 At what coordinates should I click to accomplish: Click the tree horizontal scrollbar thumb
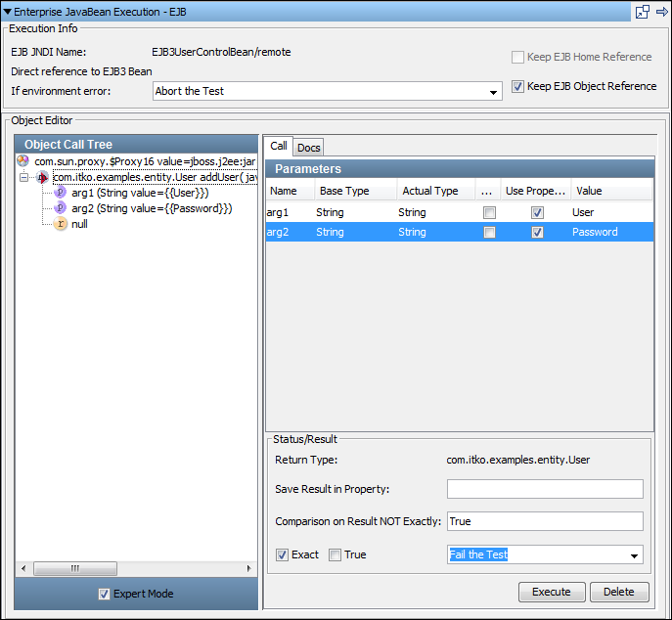[x=75, y=568]
